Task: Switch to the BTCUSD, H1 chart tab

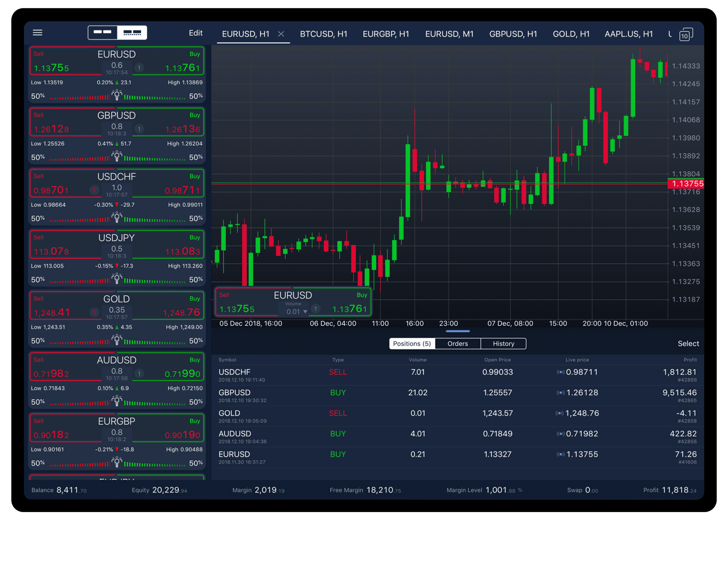Action: click(x=324, y=34)
